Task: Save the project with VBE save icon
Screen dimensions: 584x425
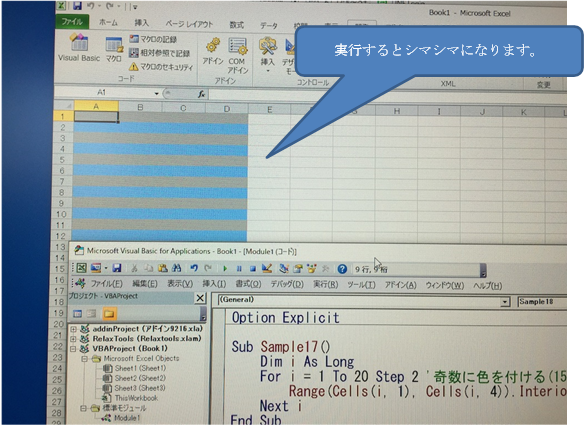Action: (117, 268)
